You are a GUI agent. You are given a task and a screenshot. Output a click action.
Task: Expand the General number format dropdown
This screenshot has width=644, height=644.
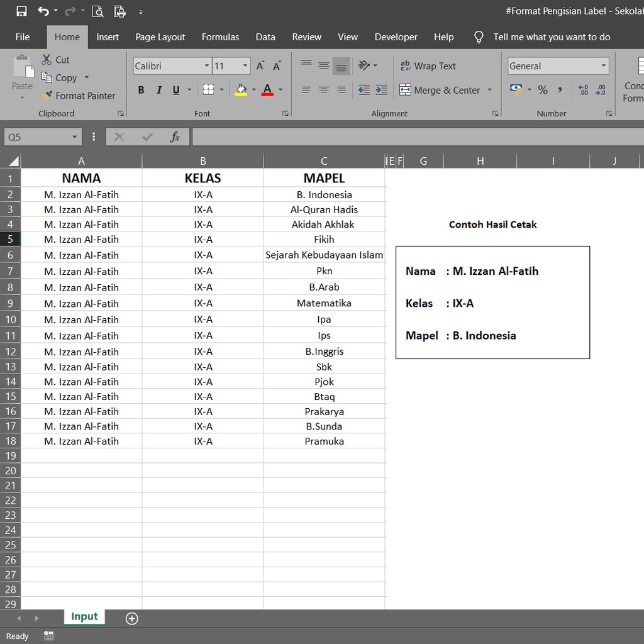[604, 66]
